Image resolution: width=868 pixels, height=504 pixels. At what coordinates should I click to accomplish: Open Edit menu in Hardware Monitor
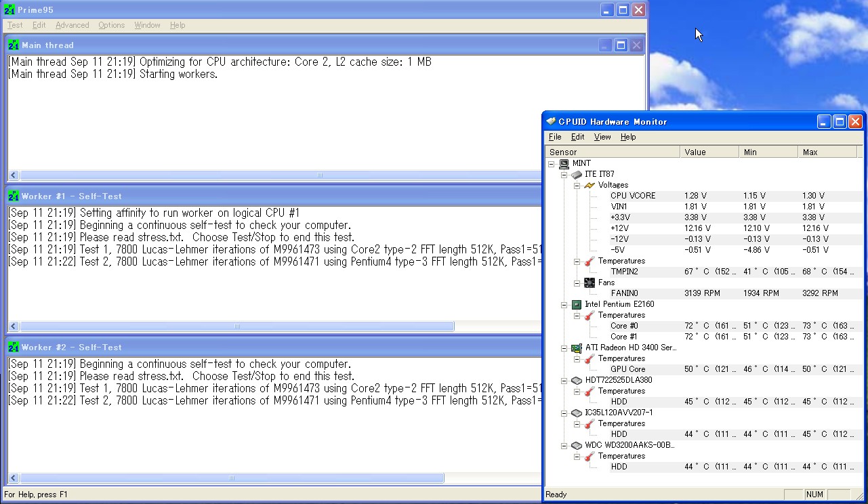[x=577, y=137]
